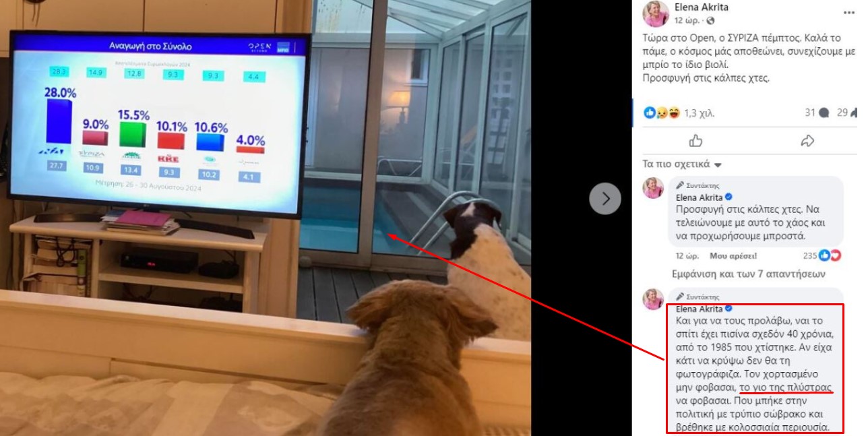The image size is (868, 436).
Task: Open Elena Akrita's profile picture in post header
Action: coord(656,13)
